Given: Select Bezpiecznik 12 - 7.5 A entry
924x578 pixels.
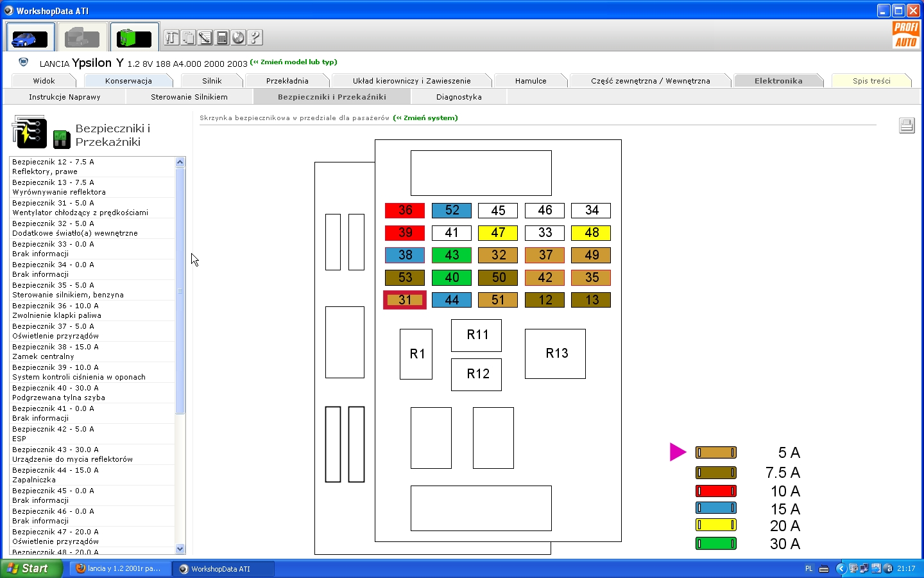Looking at the screenshot, I should pos(92,167).
